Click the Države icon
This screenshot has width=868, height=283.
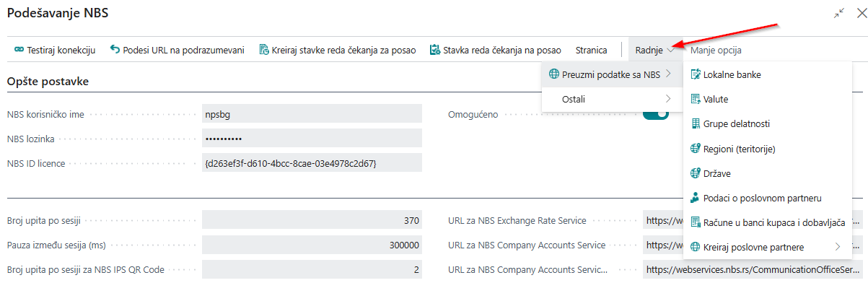696,173
